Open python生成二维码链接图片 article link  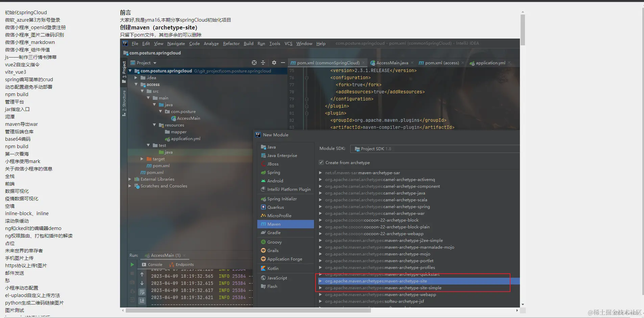click(34, 303)
